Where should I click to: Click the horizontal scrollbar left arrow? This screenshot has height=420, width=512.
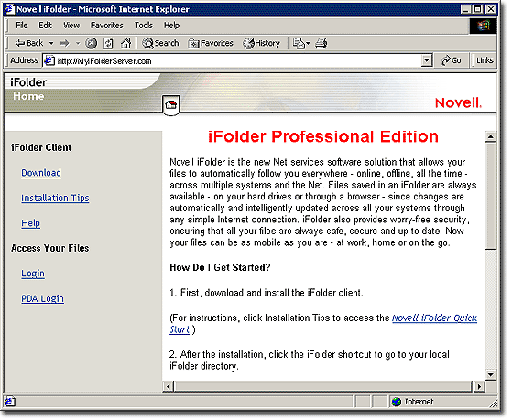click(169, 387)
